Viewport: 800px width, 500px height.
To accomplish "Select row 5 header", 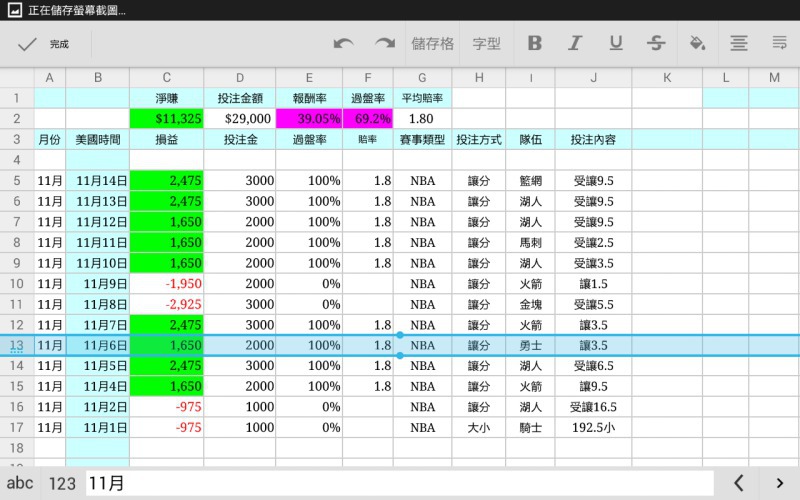I will click(x=17, y=181).
